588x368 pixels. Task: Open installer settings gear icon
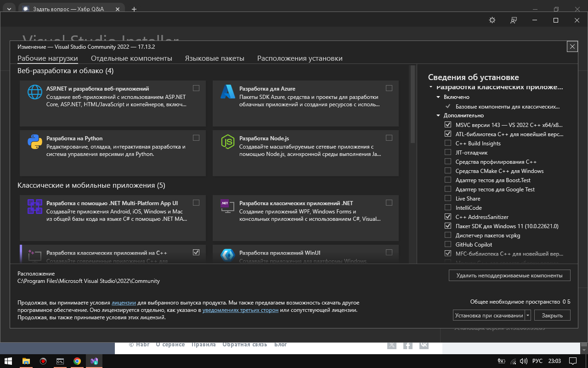click(492, 20)
